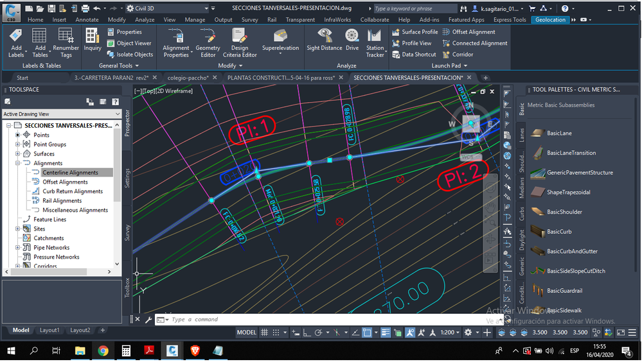Switch to Layout1 tab

coord(49,330)
